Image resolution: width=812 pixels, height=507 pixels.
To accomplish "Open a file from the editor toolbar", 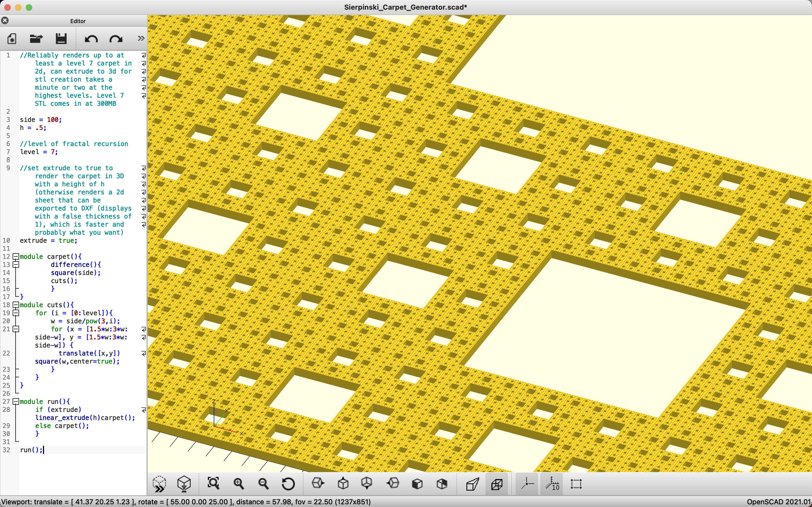I will tap(36, 39).
